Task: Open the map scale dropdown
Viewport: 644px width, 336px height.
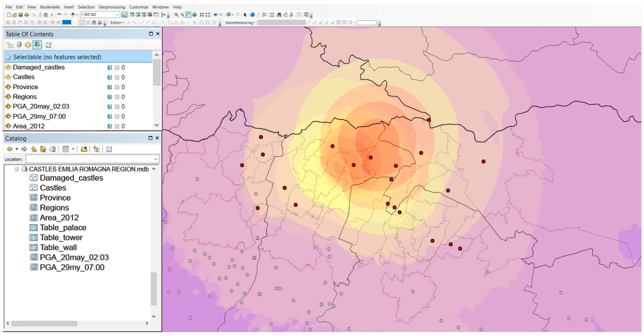Action: coord(117,14)
